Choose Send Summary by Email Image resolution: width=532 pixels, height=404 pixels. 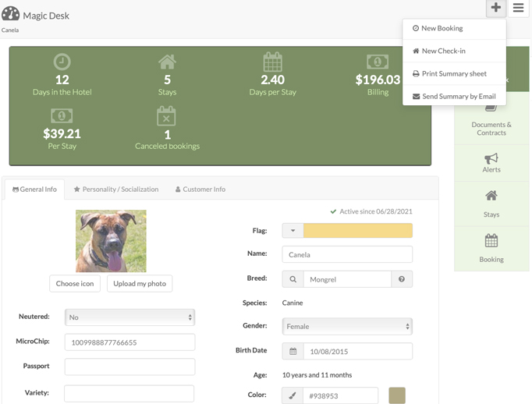(454, 97)
